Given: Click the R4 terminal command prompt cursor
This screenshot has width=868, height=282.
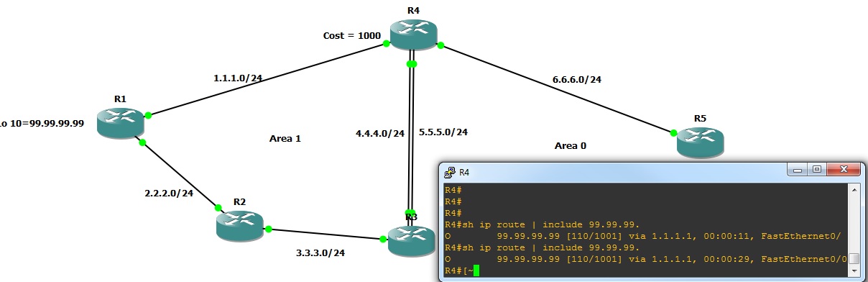Looking at the screenshot, I should 476,270.
